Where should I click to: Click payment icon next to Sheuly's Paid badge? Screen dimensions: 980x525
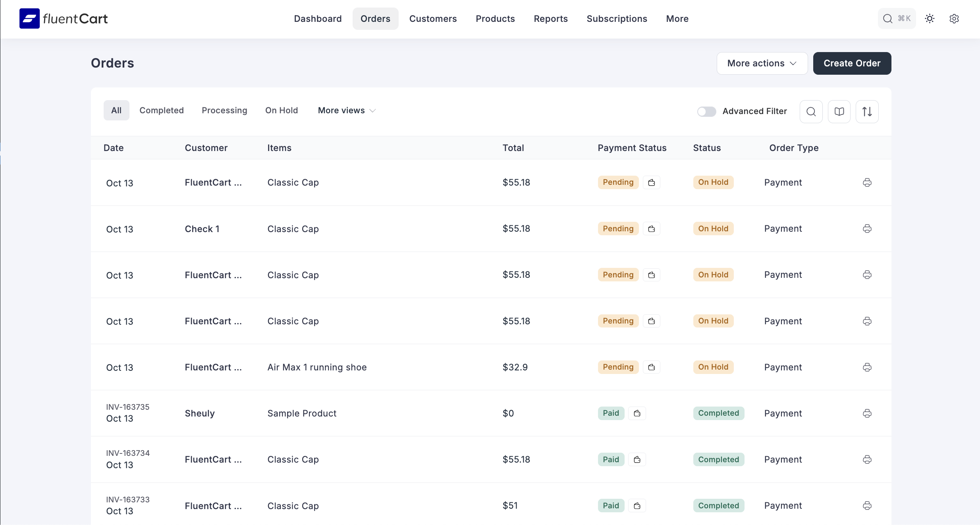(x=637, y=413)
